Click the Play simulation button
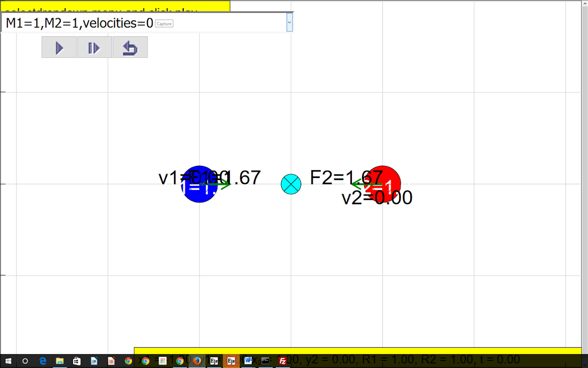 pos(59,47)
